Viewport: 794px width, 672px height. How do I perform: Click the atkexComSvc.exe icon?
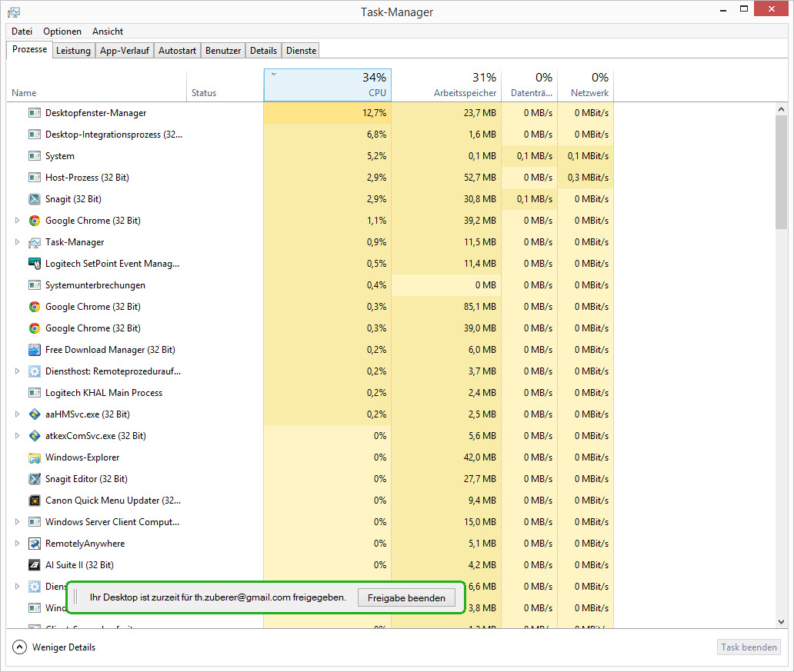coord(35,436)
